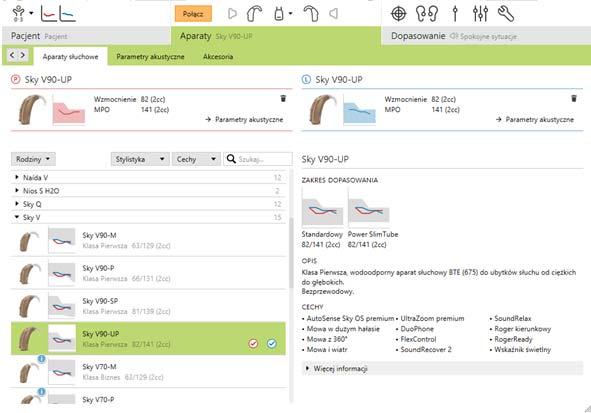
Task: Toggle red right-ear checkmark on Sky V90-UP
Action: click(x=253, y=343)
